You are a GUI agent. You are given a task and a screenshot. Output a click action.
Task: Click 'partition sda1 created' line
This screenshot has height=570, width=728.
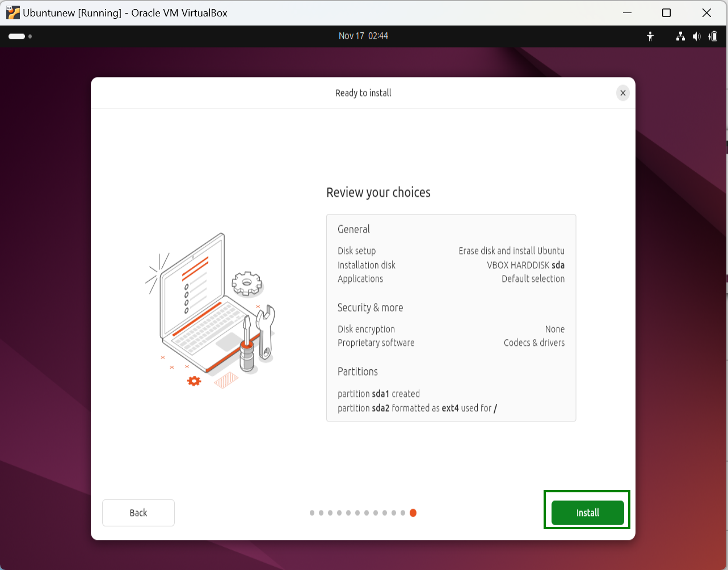pyautogui.click(x=378, y=394)
